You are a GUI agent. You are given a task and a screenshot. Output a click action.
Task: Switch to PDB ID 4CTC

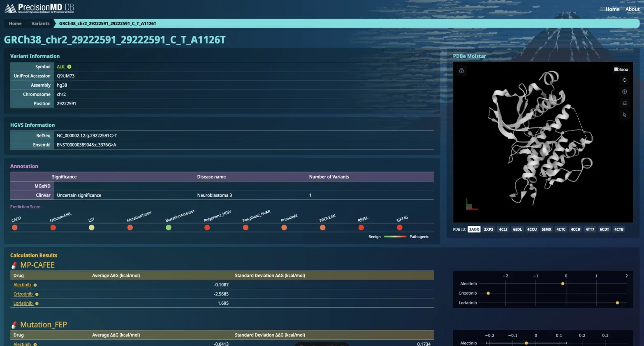click(x=561, y=229)
